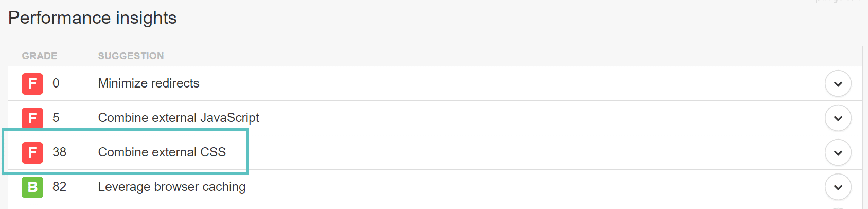868x209 pixels.
Task: Click F grade badge beside Combine external JavaScript
Action: coord(32,118)
